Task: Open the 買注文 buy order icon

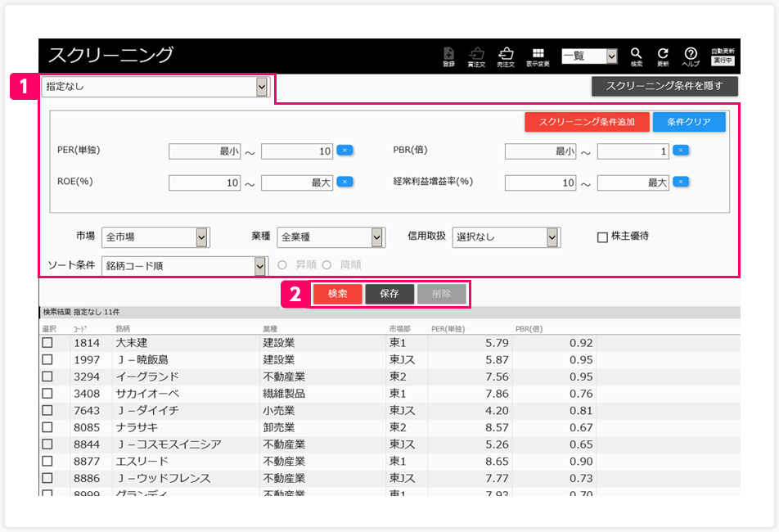Action: pos(476,56)
